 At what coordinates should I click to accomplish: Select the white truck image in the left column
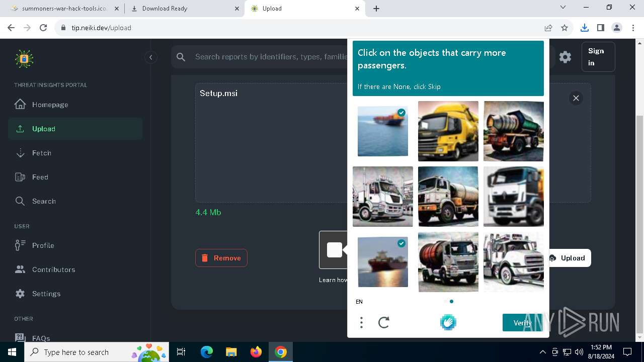[x=383, y=197]
